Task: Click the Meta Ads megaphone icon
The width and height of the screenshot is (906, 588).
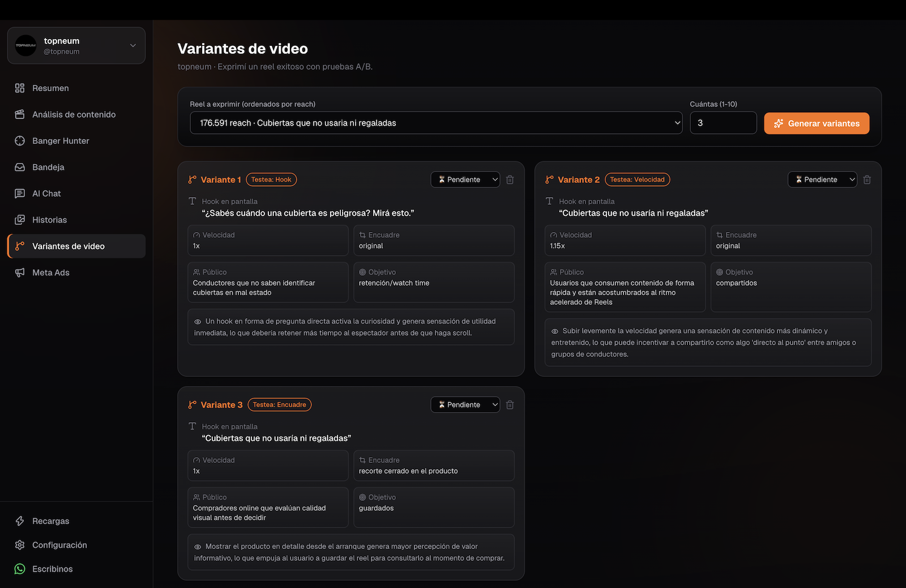Action: click(x=20, y=273)
